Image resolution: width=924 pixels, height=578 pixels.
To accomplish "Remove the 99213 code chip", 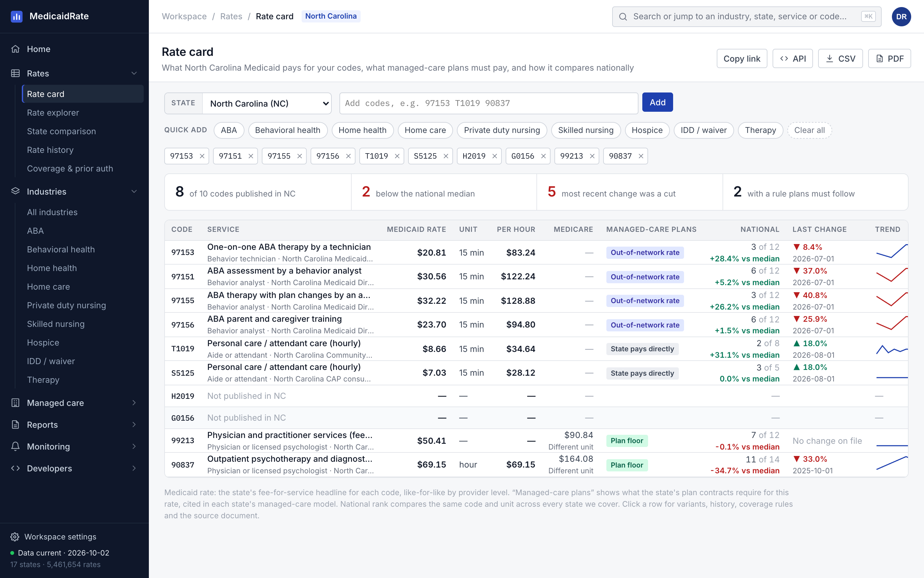I will [592, 156].
